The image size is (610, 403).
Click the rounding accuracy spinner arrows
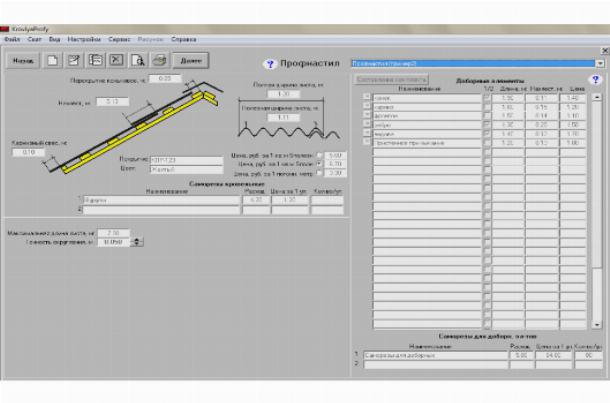[x=137, y=242]
